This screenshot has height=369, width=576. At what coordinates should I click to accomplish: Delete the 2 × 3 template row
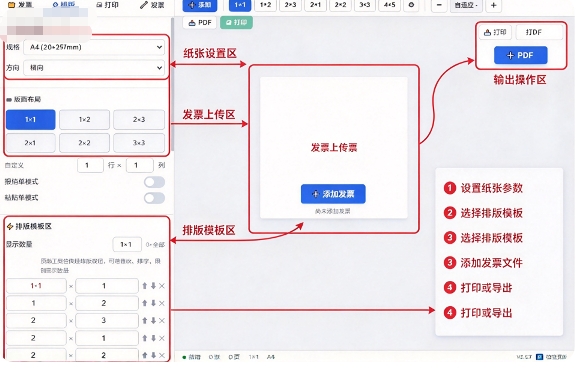[x=162, y=320]
